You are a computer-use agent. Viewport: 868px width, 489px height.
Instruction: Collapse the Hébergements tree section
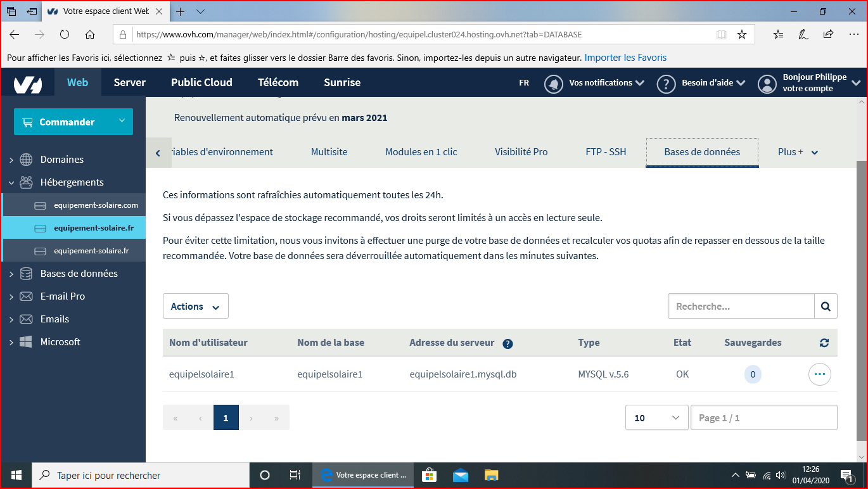(x=11, y=183)
